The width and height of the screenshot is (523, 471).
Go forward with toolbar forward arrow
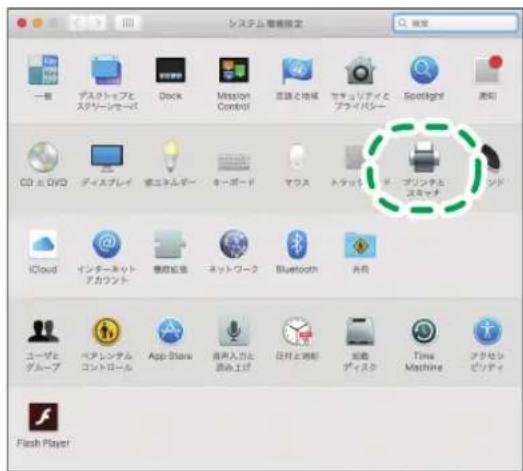point(97,23)
